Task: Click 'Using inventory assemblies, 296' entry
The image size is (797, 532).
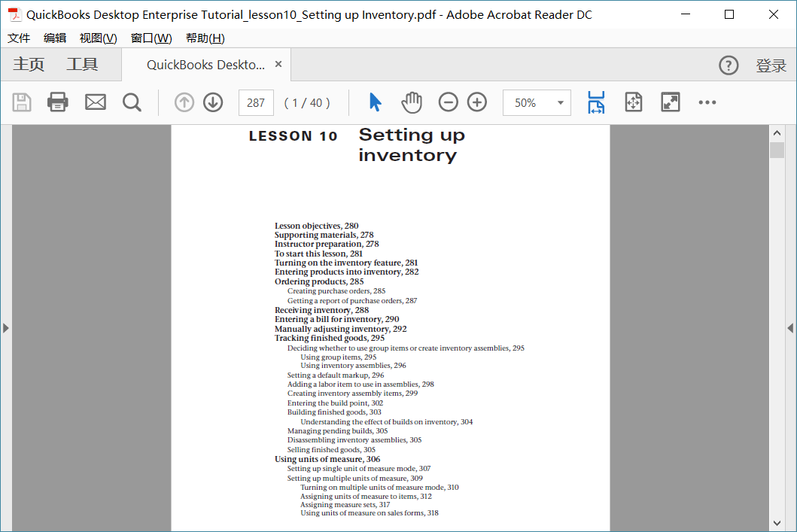Action: click(x=353, y=366)
